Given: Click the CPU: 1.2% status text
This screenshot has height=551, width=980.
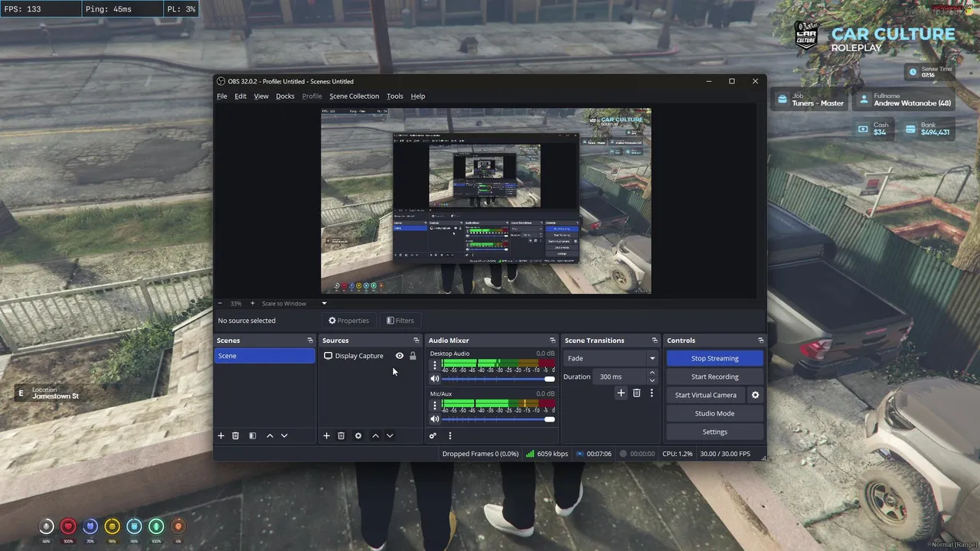Looking at the screenshot, I should (677, 454).
